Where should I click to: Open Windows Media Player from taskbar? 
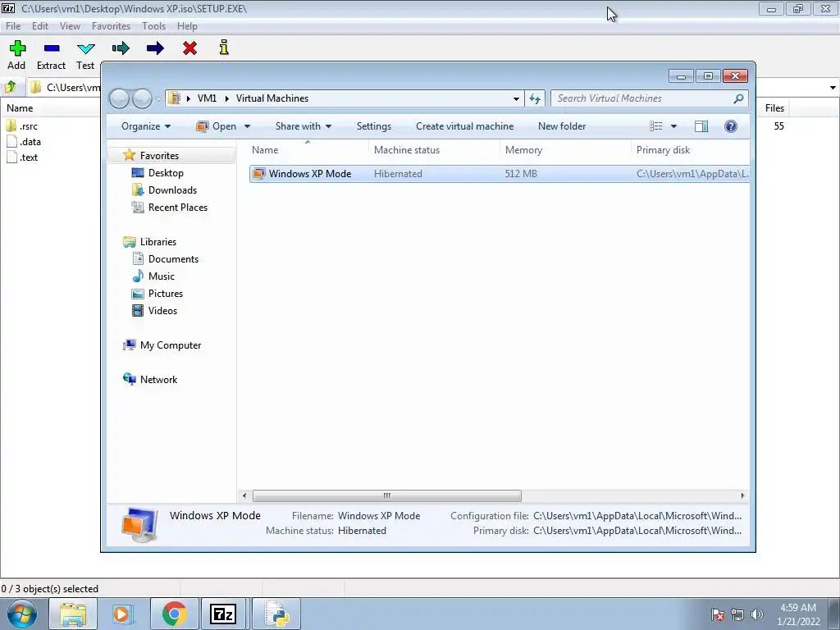(123, 614)
